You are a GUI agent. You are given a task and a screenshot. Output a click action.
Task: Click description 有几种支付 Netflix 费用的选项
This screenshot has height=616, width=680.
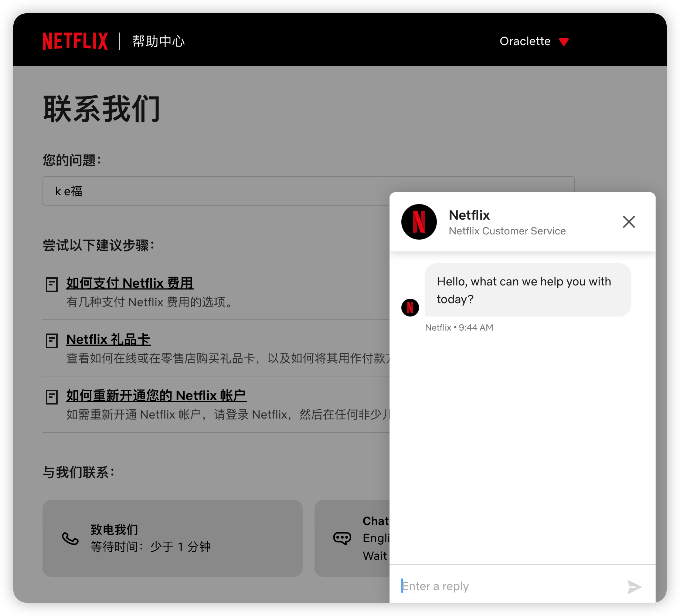[x=150, y=302]
